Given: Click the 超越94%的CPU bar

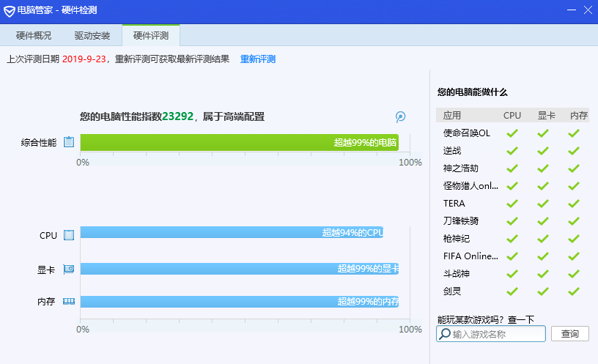Looking at the screenshot, I should (232, 232).
